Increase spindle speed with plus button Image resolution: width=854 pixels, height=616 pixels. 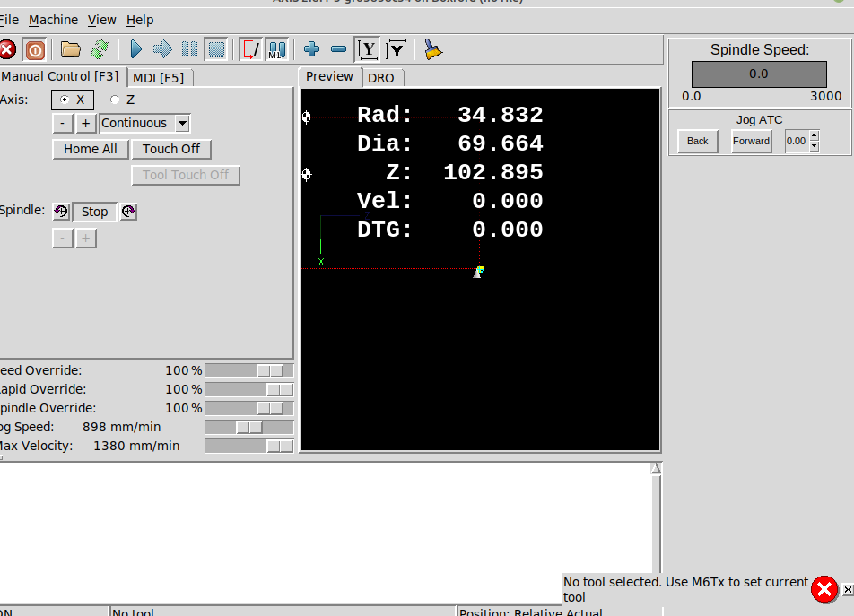(85, 239)
